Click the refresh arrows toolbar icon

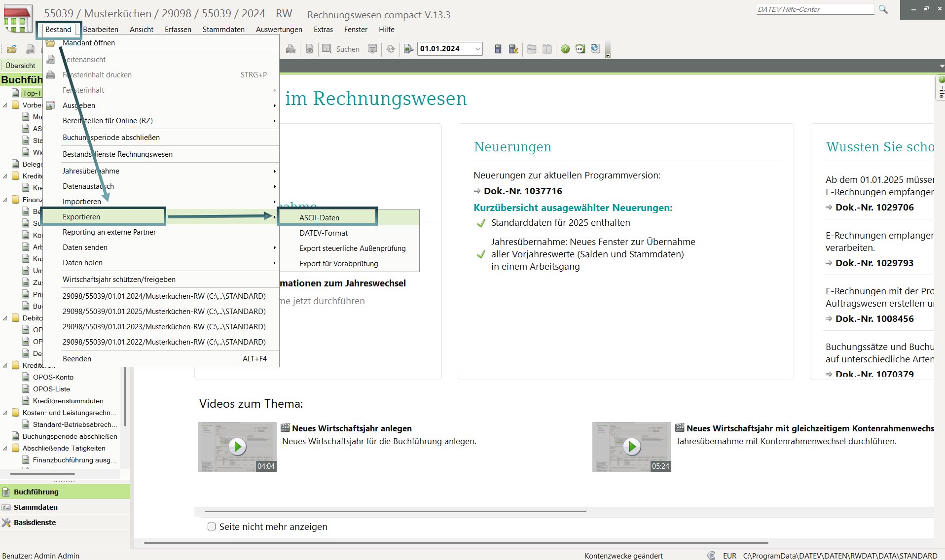coord(391,49)
